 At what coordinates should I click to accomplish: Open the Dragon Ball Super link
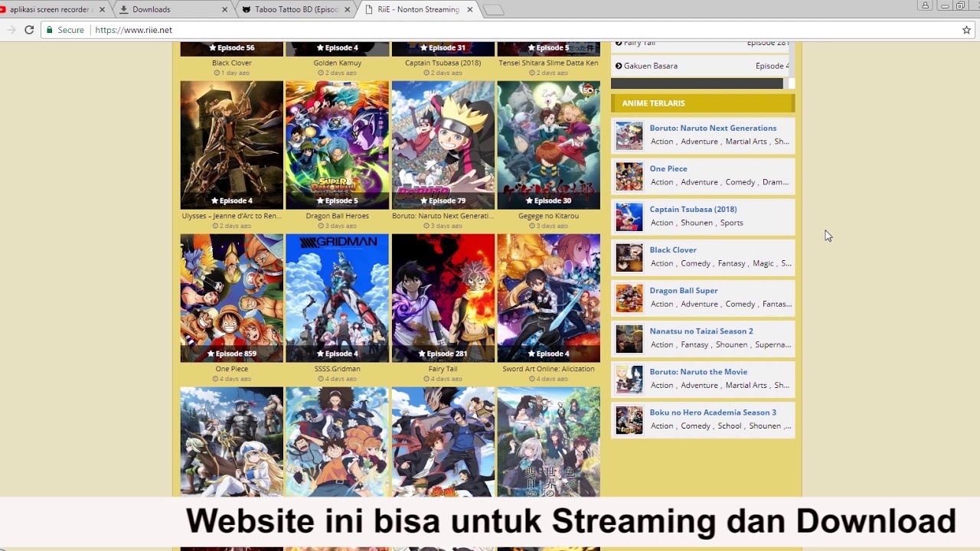(684, 290)
